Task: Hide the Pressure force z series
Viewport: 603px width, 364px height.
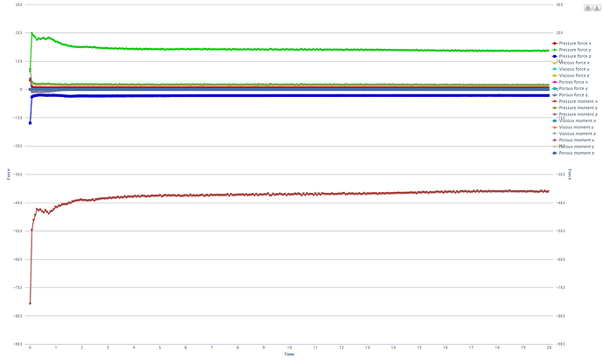Action: pos(572,56)
